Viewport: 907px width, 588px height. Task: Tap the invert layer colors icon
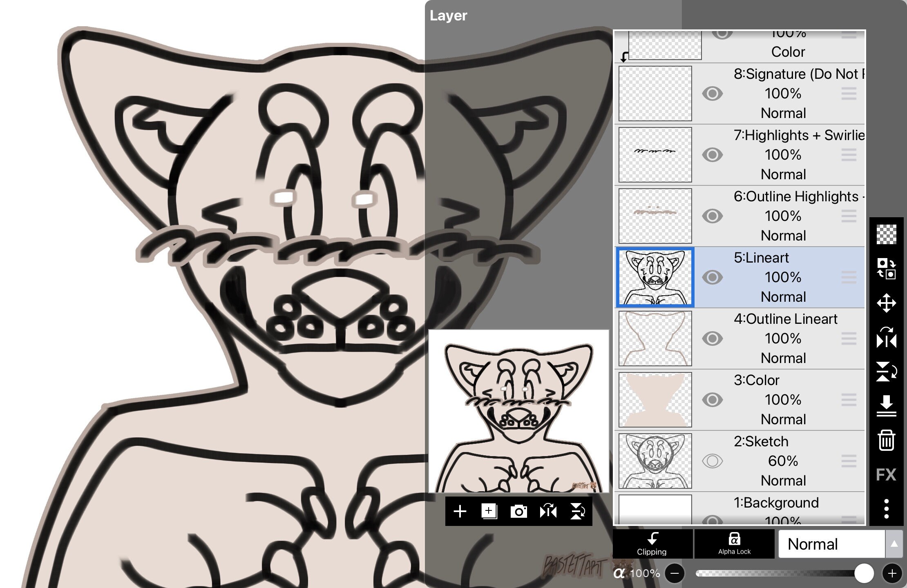point(886,269)
